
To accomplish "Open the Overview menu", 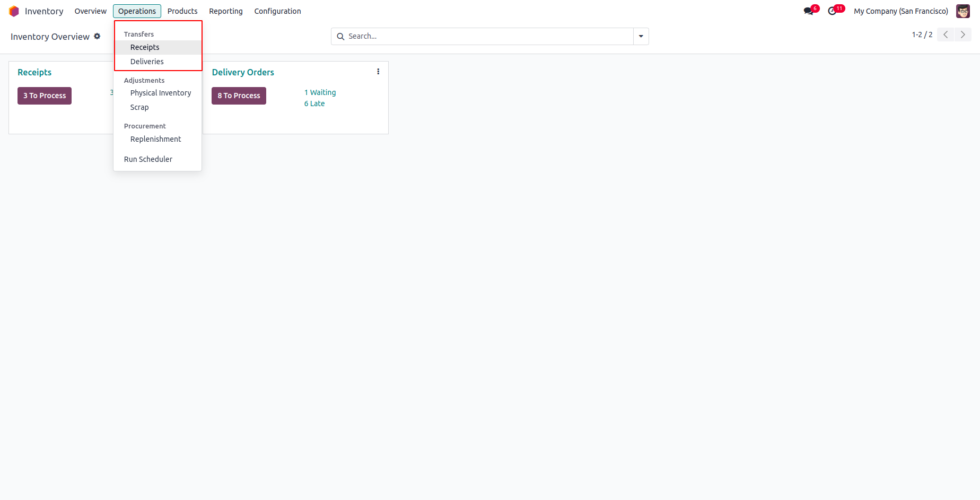I will pyautogui.click(x=91, y=11).
